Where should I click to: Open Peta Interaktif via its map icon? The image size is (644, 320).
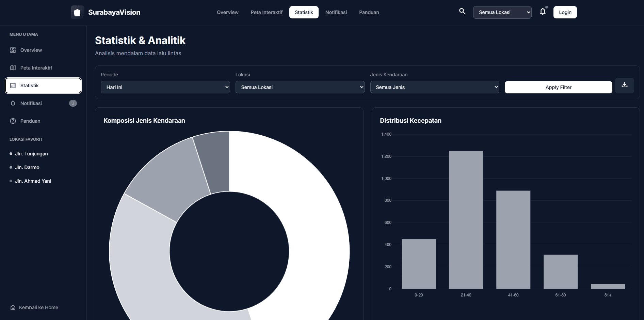tap(13, 67)
